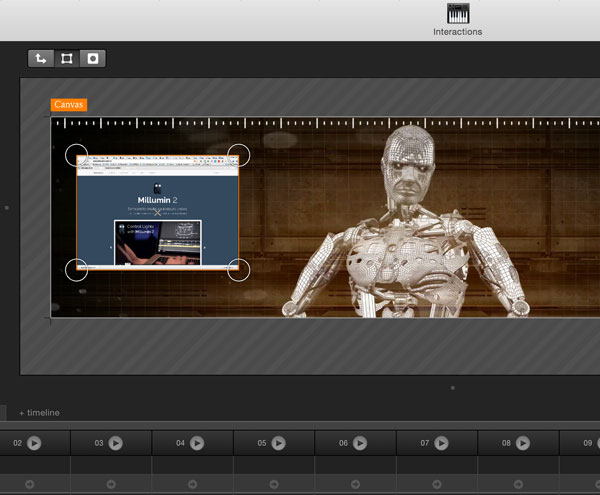Grab the top-right corner handle of the layer
This screenshot has width=600, height=495.
239,155
